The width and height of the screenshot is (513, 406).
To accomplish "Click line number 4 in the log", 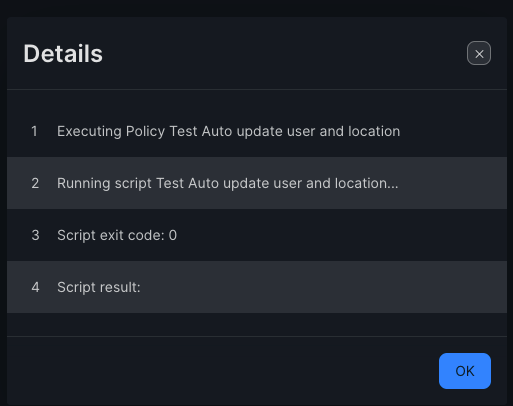I will pyautogui.click(x=35, y=287).
